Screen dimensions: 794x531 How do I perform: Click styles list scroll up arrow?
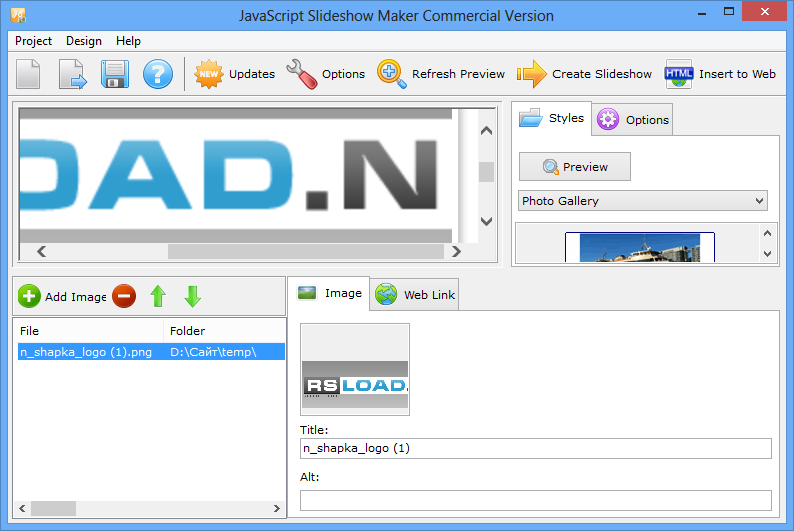[767, 233]
